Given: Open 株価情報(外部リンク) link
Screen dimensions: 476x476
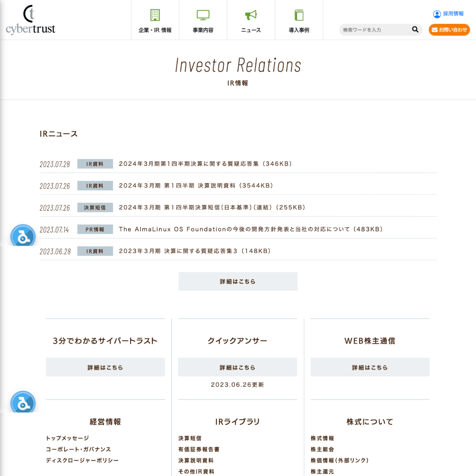Looking at the screenshot, I should (x=340, y=460).
